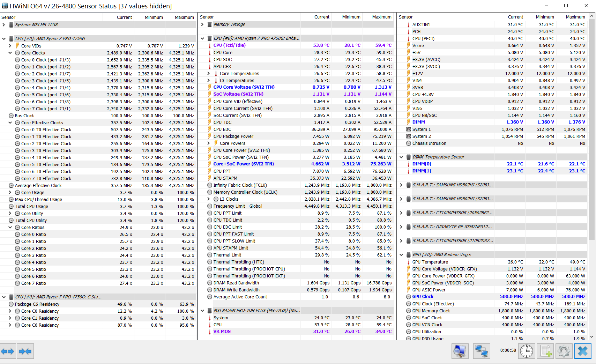596x364 pixels.
Task: Click the chip icon beside System: MSI MS-7A38
Action: click(x=11, y=25)
